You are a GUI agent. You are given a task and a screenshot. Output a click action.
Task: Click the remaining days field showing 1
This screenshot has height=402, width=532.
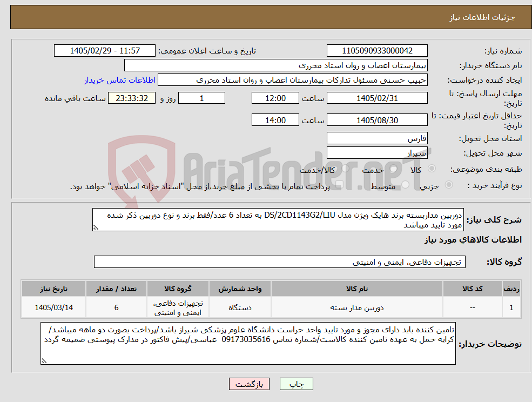coord(201,98)
